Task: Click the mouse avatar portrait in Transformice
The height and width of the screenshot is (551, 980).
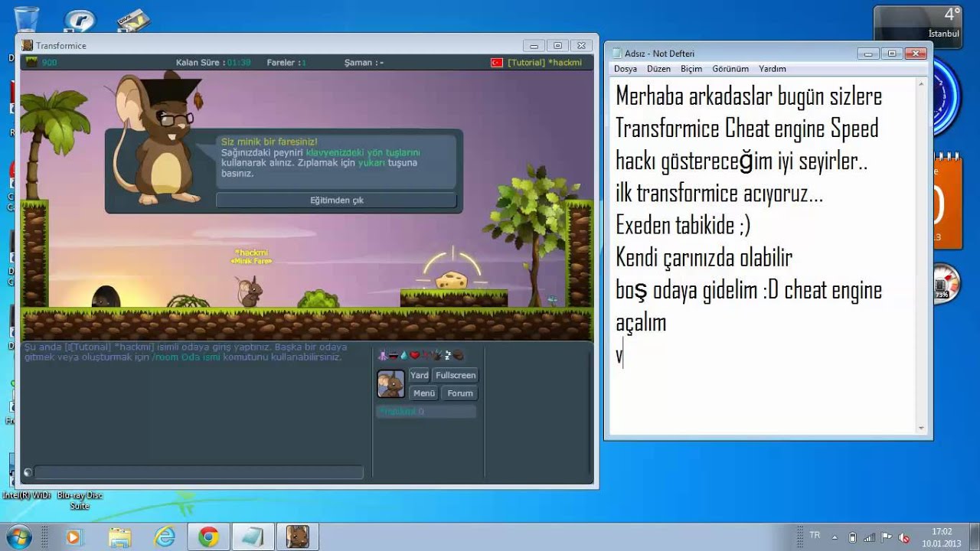Action: click(390, 383)
